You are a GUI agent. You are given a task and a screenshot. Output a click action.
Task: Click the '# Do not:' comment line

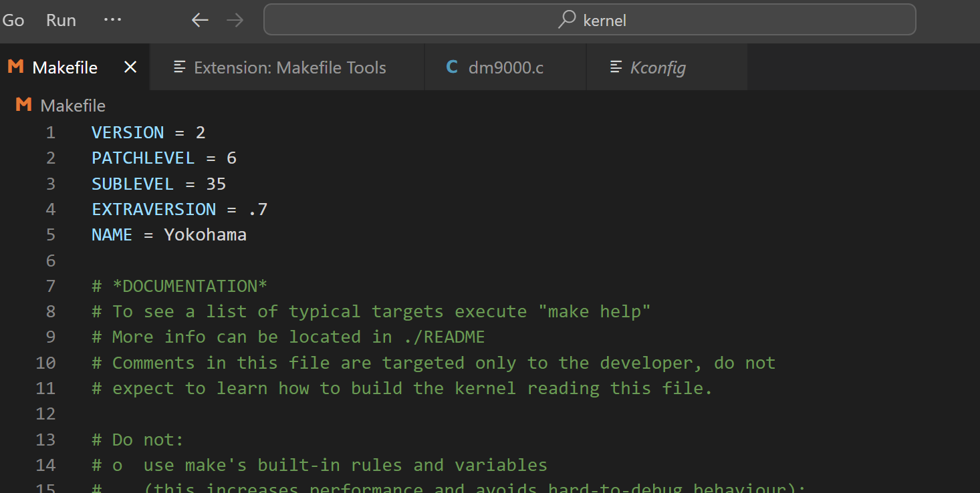(138, 440)
